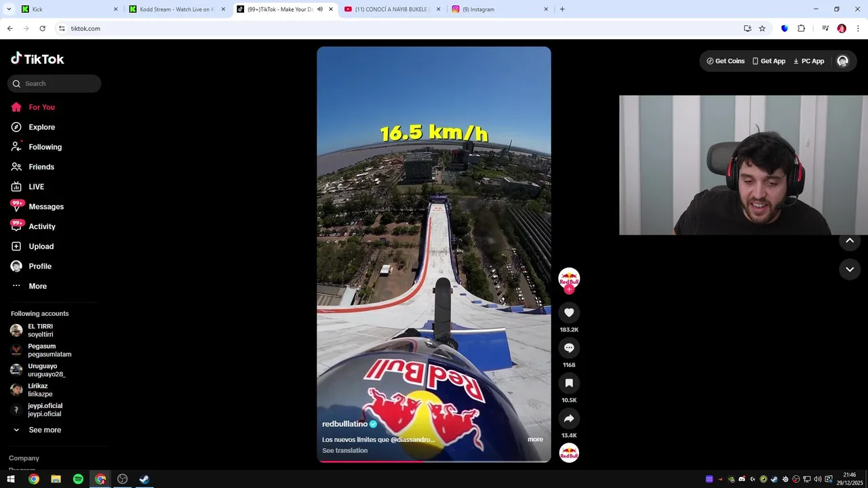Viewport: 868px width, 488px height.
Task: Open the blue shield extension icon
Action: point(785,28)
